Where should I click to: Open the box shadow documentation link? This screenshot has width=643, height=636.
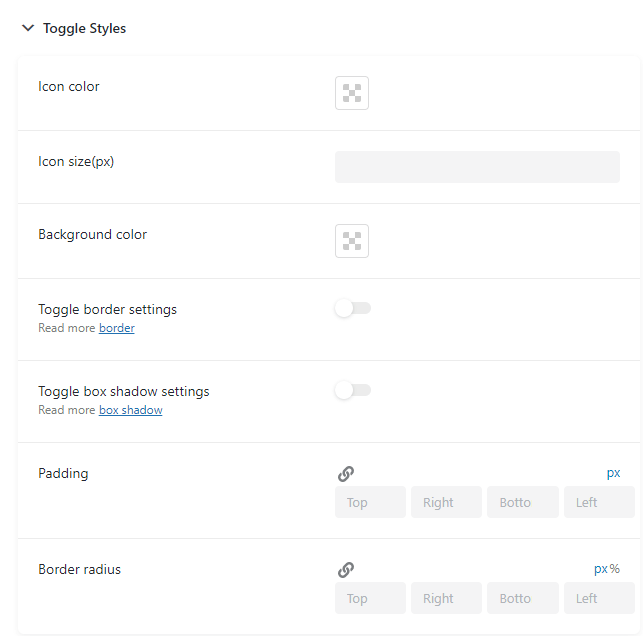[131, 410]
